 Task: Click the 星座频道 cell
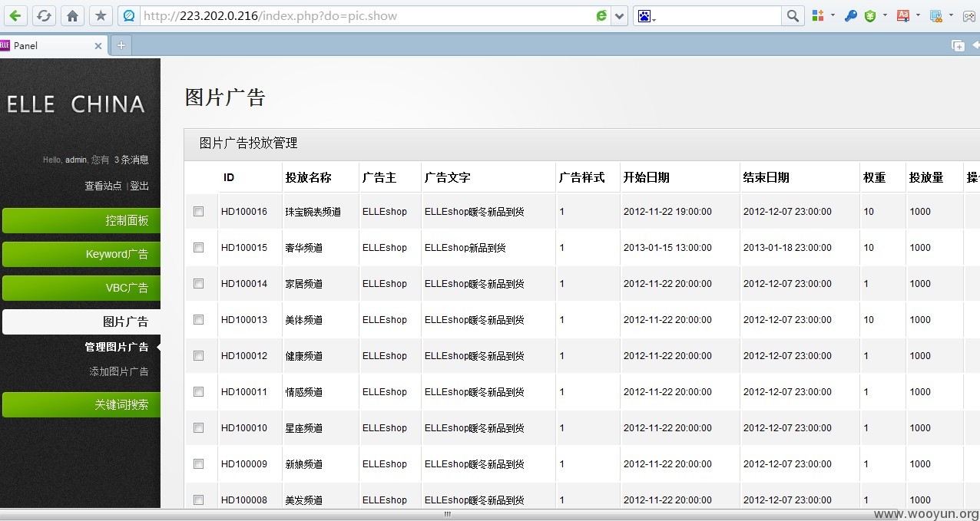303,428
